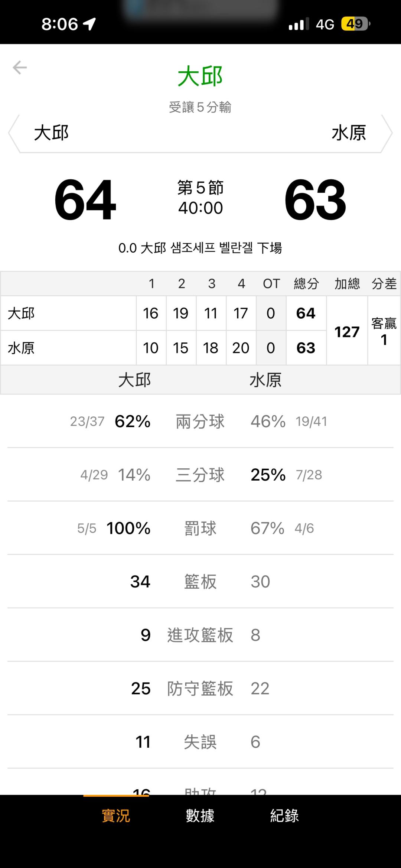Screen dimensions: 401x868
Task: Tap the battery indicator showing 49
Action: click(x=355, y=24)
